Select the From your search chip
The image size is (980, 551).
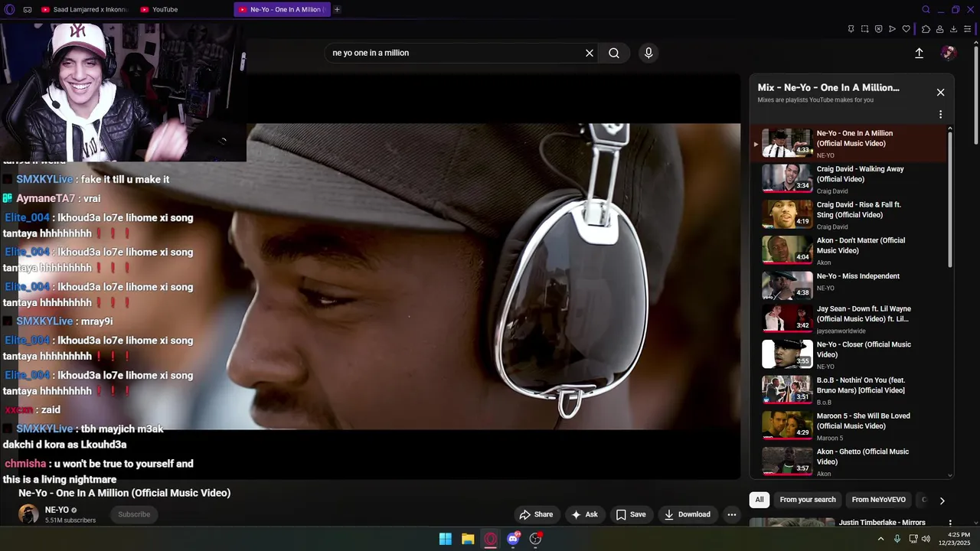(808, 500)
